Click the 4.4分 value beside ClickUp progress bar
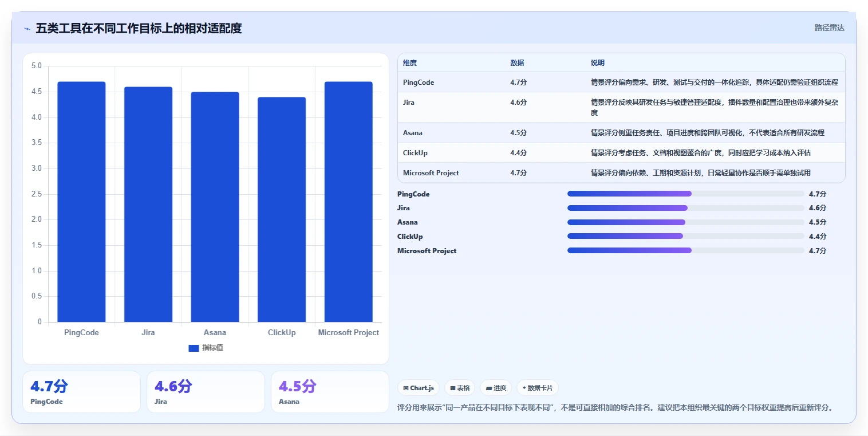The height and width of the screenshot is (436, 868). (x=818, y=237)
